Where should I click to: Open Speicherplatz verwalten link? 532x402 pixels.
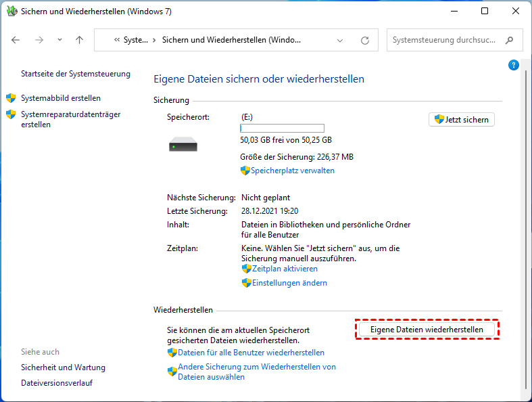(293, 171)
